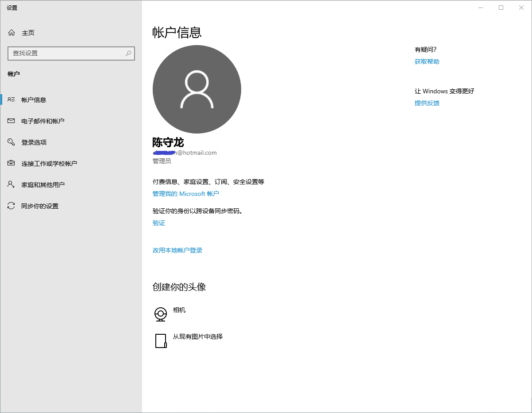Image resolution: width=532 pixels, height=413 pixels.
Task: Click the user name 陈守龙
Action: point(168,142)
